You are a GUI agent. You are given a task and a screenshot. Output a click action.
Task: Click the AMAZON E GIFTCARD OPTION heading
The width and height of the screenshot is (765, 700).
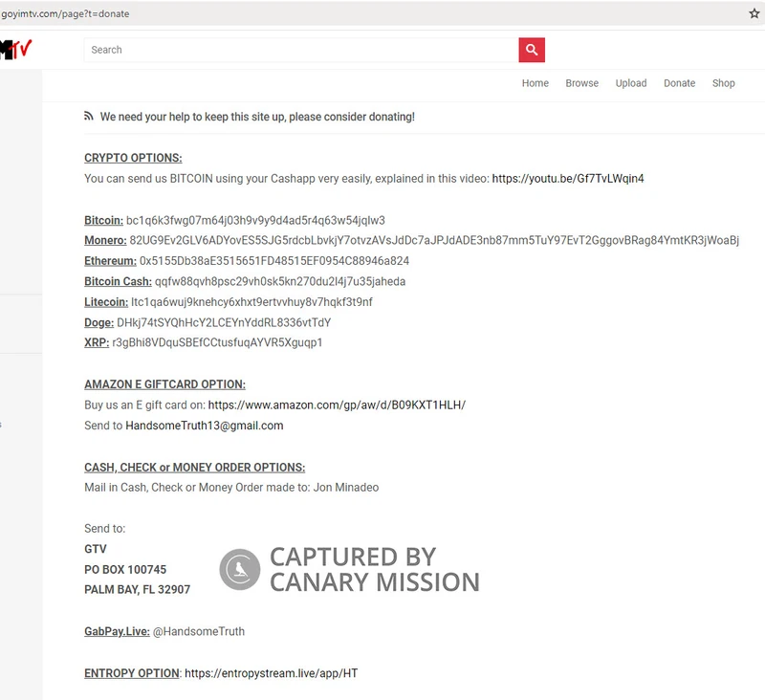click(164, 384)
